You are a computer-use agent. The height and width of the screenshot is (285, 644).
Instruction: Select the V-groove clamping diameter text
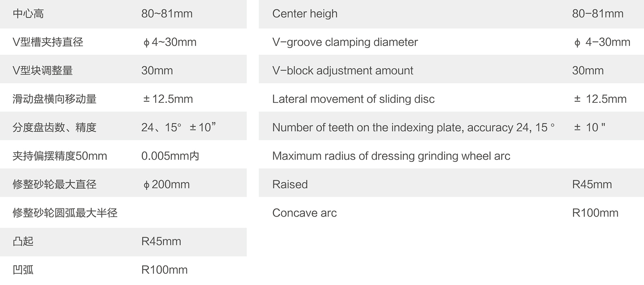[x=345, y=42]
